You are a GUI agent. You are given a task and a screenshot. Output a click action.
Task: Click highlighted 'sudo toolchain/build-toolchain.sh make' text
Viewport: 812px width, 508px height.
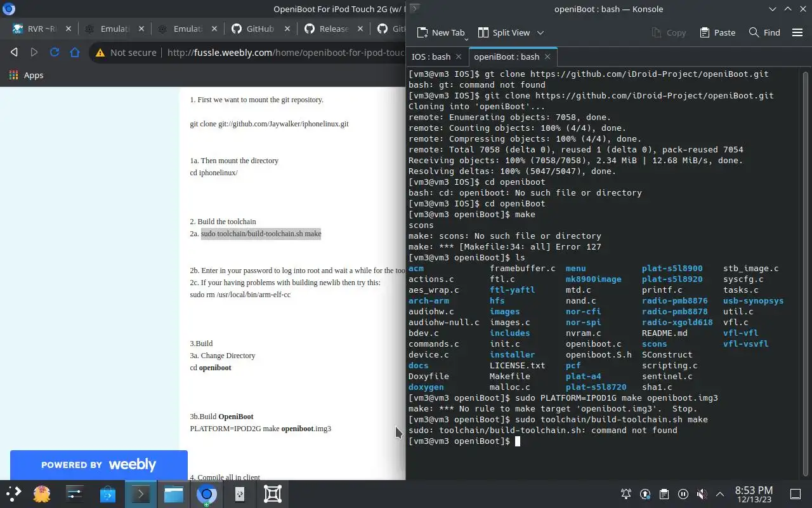click(261, 234)
